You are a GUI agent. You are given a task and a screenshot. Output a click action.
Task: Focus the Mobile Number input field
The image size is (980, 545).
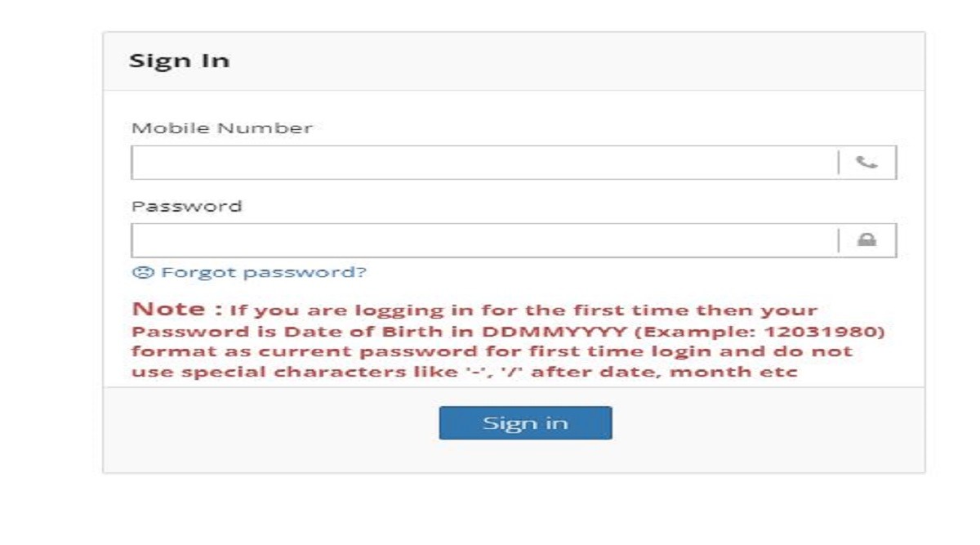pyautogui.click(x=483, y=163)
